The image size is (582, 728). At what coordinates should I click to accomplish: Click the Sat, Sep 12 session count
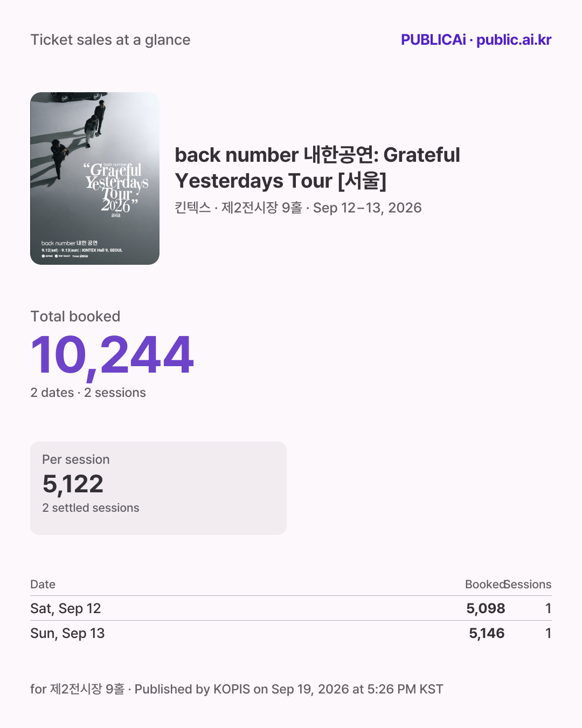[x=548, y=608]
